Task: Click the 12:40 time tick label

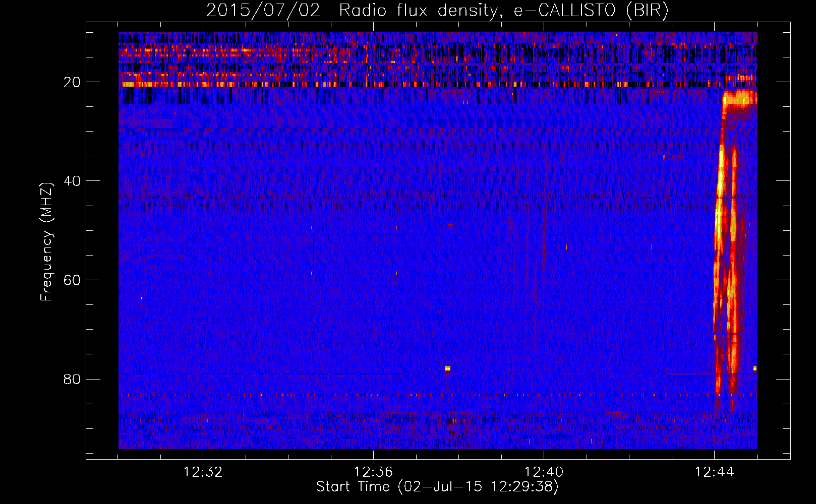Action: coord(544,472)
